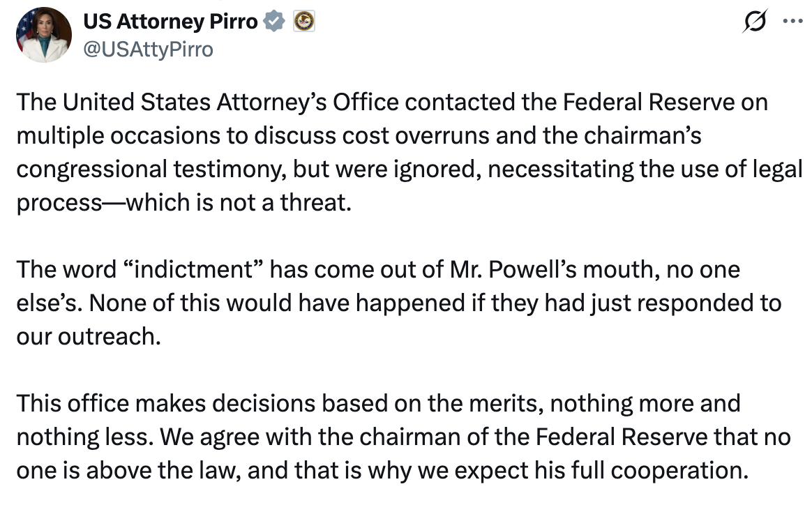Open US Attorney Pirro's profile picture
This screenshot has height=512, width=812.
[43, 35]
